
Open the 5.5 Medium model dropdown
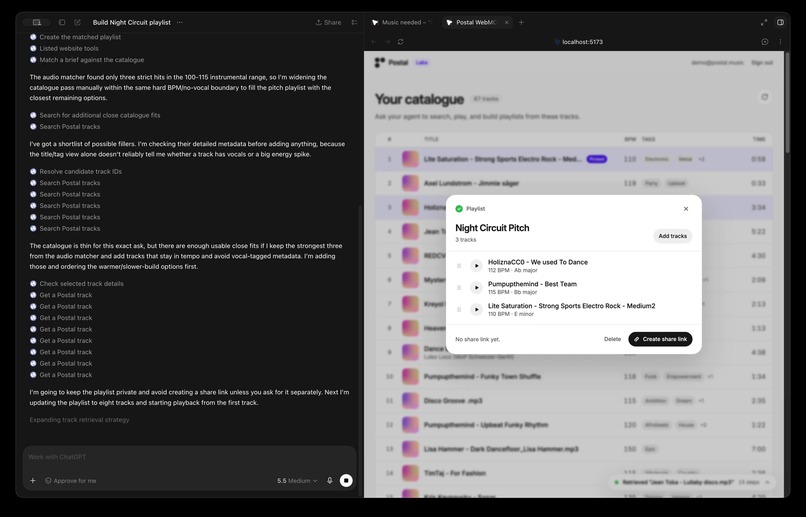pos(297,481)
